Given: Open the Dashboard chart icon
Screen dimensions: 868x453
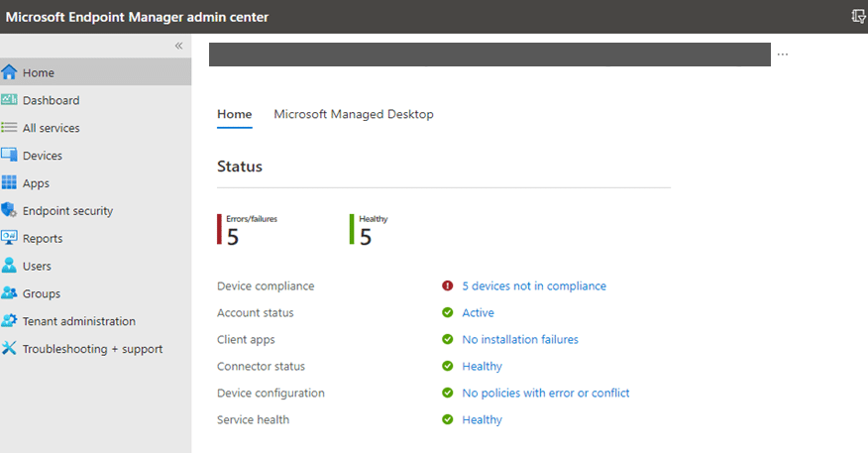Looking at the screenshot, I should pyautogui.click(x=10, y=100).
